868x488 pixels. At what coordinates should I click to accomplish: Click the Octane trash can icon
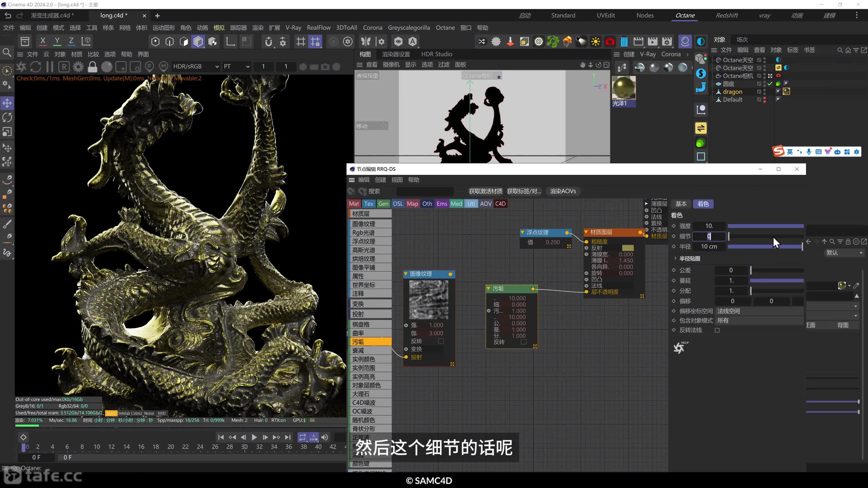click(x=624, y=42)
